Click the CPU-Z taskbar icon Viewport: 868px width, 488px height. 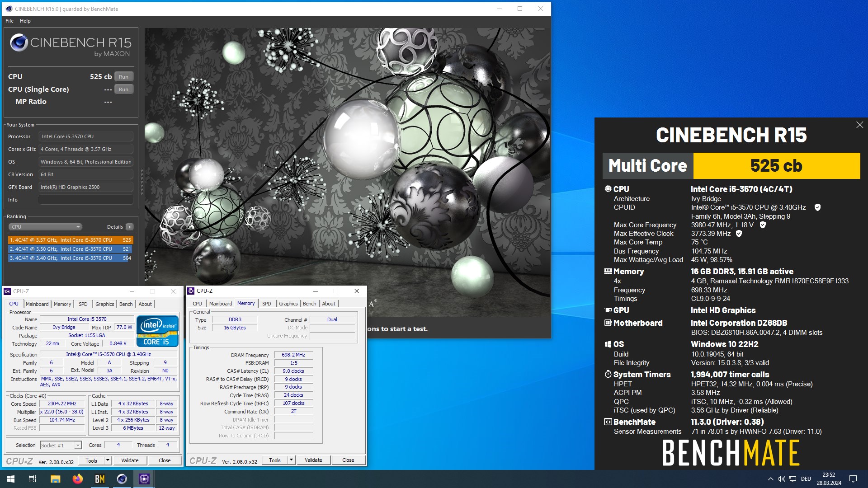tap(144, 479)
